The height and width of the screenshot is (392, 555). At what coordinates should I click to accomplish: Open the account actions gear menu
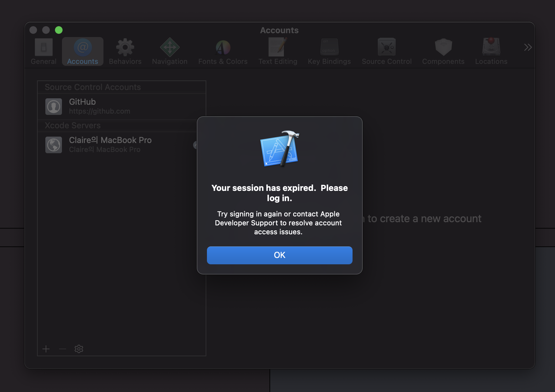coord(79,349)
